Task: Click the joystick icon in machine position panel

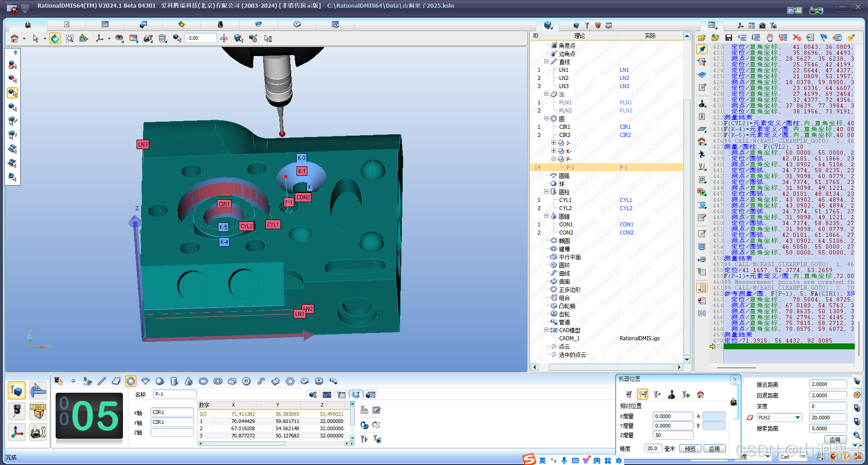Action: [x=671, y=395]
